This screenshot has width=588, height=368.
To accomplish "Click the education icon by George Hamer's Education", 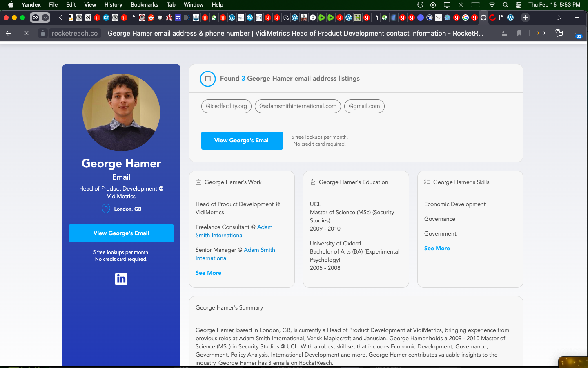I will pyautogui.click(x=313, y=182).
